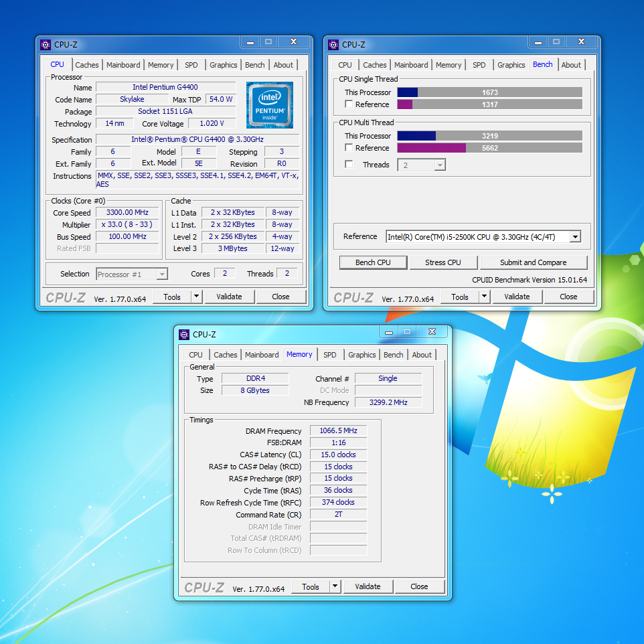Close the Memory CPU-Z window with the X icon
Viewport: 644px width, 644px height.
tap(432, 332)
